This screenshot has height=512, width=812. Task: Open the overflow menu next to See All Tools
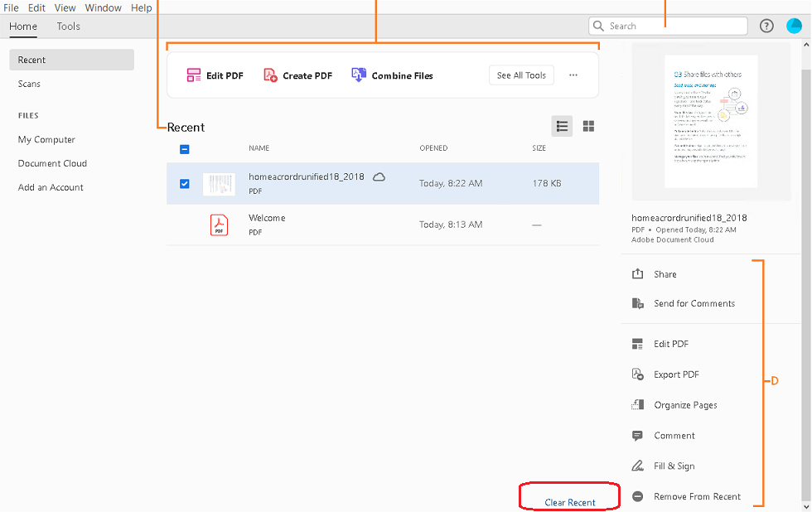(573, 75)
